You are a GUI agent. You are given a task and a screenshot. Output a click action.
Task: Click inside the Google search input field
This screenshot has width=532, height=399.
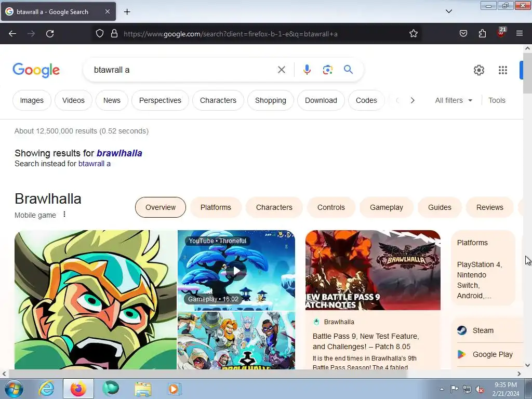(x=183, y=70)
